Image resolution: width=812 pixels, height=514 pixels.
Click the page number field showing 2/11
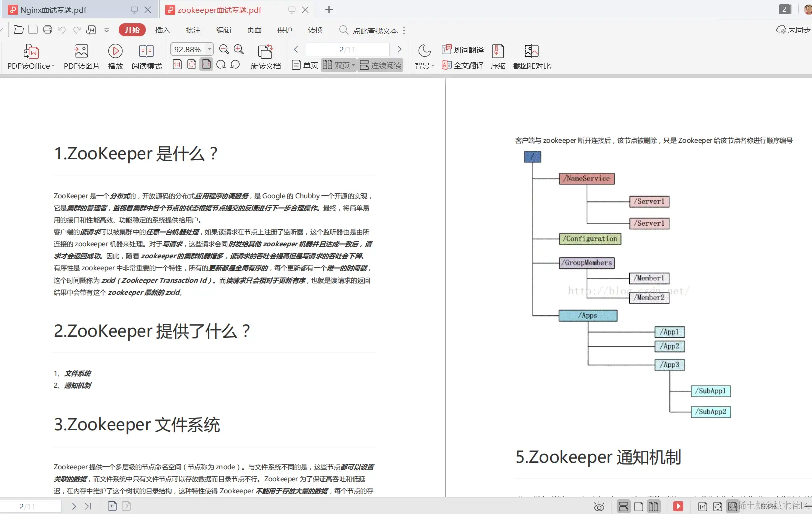click(x=347, y=49)
